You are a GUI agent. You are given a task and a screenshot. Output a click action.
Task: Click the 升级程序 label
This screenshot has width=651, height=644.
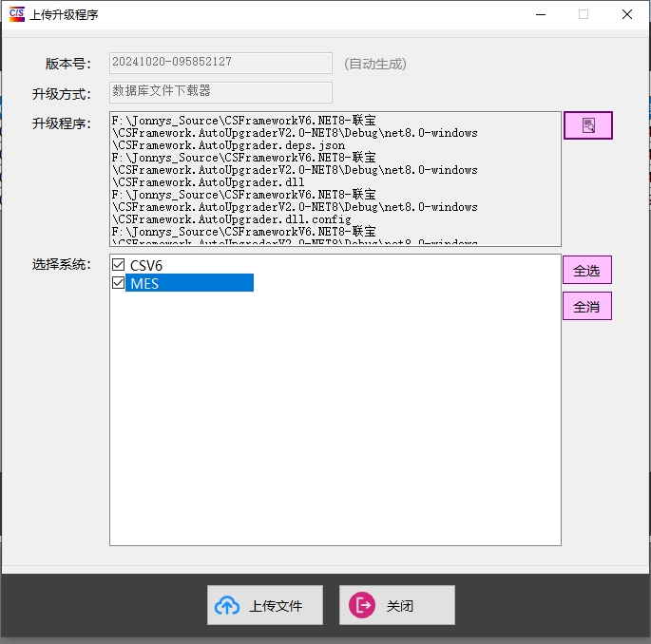pos(62,123)
